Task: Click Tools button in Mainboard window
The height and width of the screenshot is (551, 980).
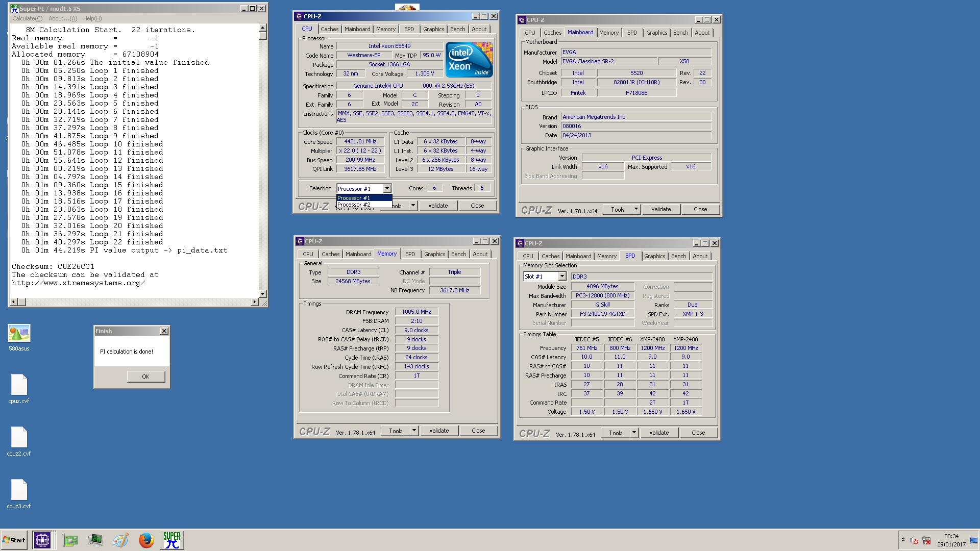Action: (x=618, y=209)
